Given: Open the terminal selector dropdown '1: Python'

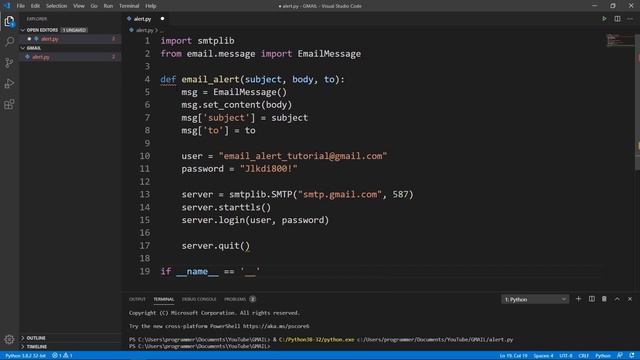Looking at the screenshot, I should point(535,300).
